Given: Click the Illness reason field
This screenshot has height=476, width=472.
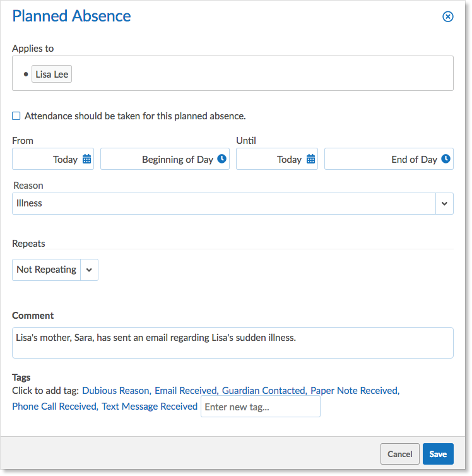Looking at the screenshot, I should coord(224,203).
